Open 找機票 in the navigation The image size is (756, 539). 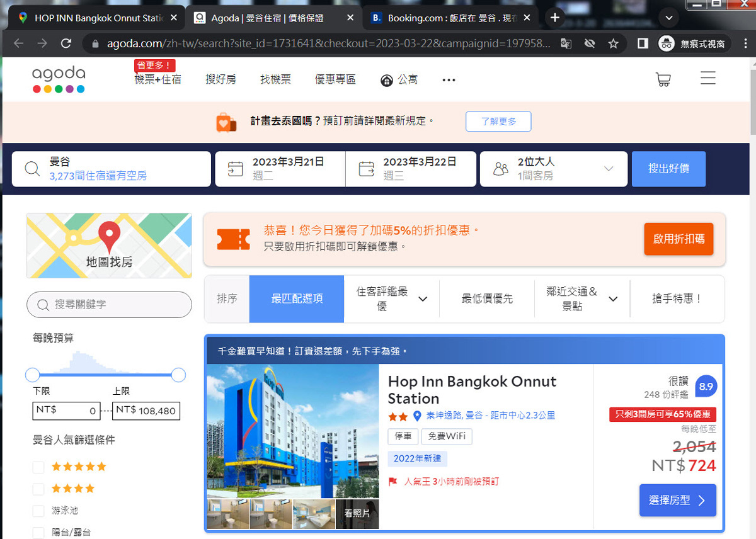coord(275,79)
